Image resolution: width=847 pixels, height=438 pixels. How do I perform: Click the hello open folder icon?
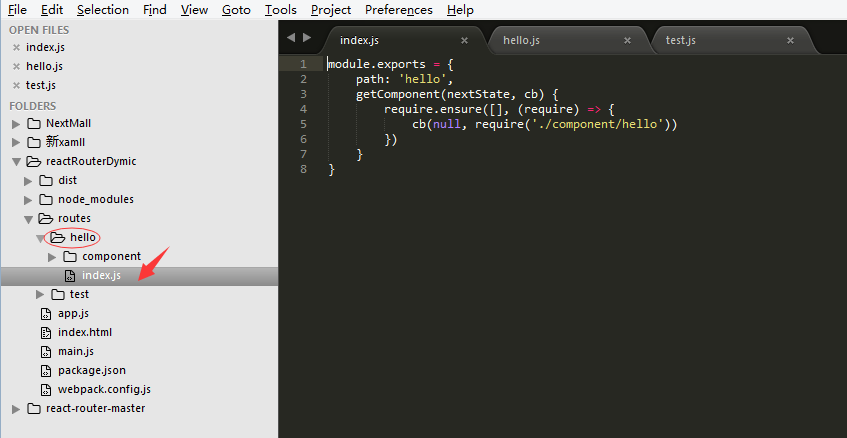click(x=58, y=237)
